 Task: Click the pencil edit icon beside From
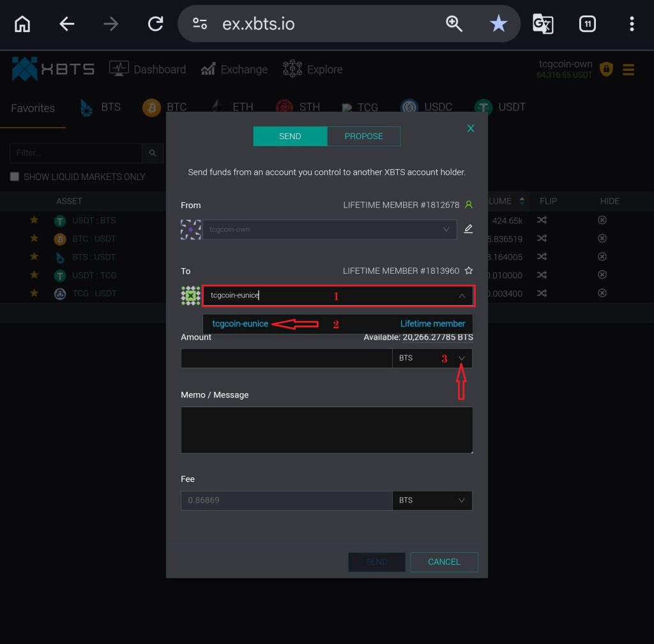click(x=468, y=229)
